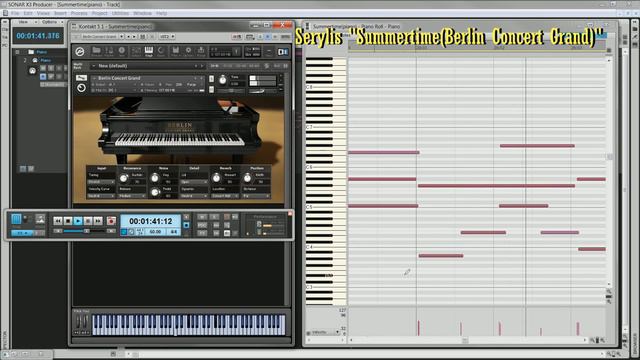This screenshot has width=640, height=360.
Task: Click the minimized view button in Kontakt toolbar
Action: point(269,51)
